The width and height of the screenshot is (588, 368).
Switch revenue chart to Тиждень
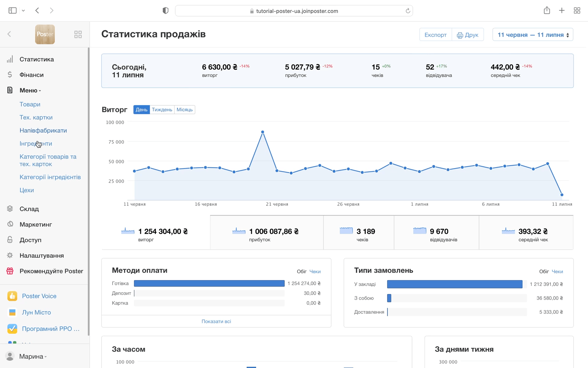pyautogui.click(x=162, y=110)
